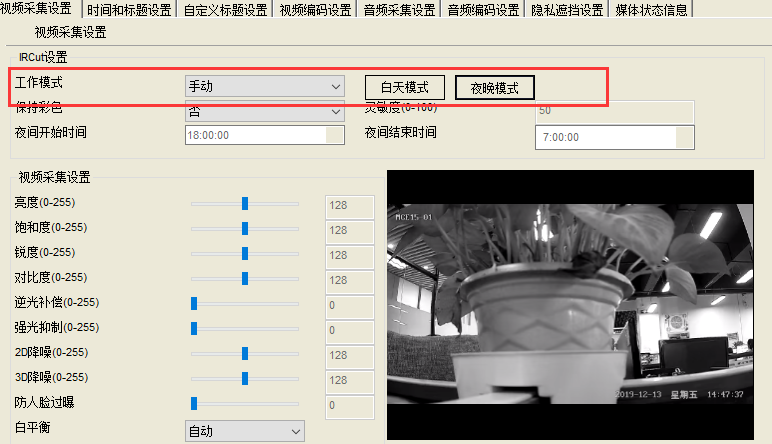Open the 音频编码设置 tab
This screenshot has height=444, width=772.
point(483,9)
